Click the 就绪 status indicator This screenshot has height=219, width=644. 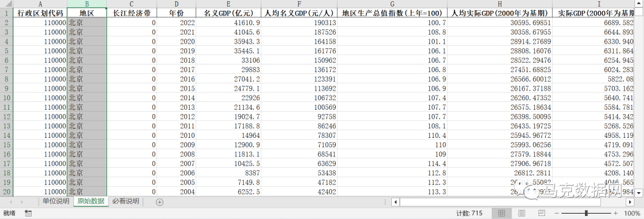tap(9, 213)
